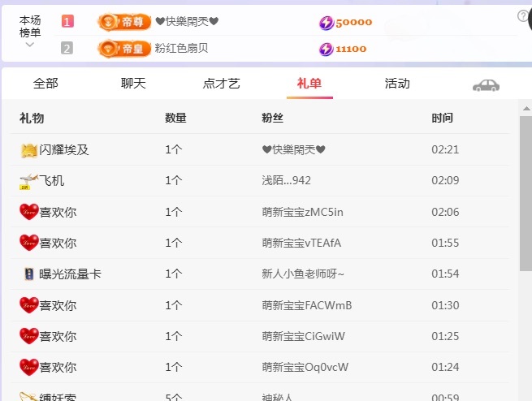Click the 数量 column header

(x=175, y=118)
